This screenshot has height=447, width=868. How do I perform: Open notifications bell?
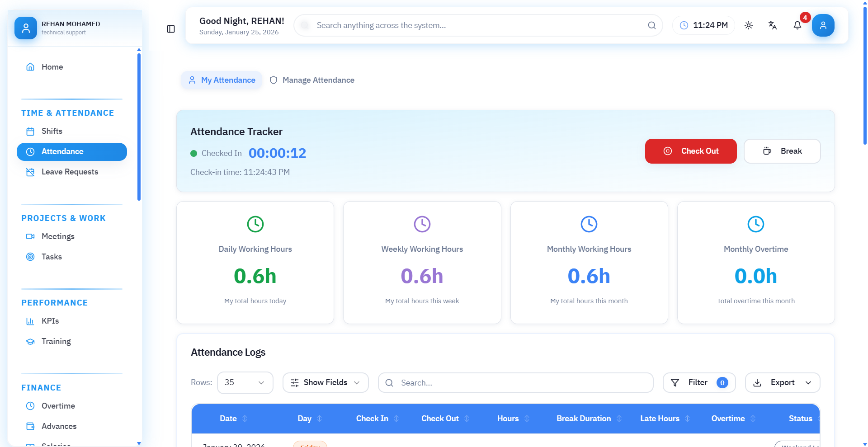(x=797, y=25)
